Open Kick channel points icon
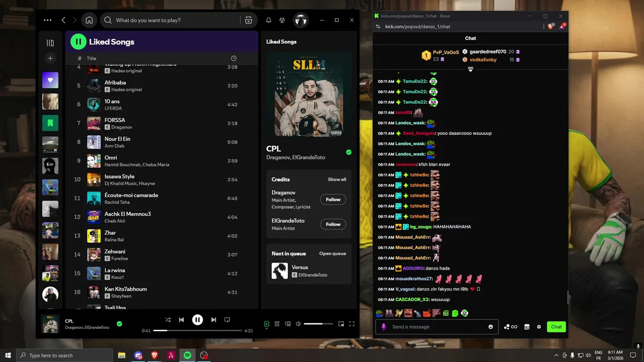Screen dimensions: 644x362 pyautogui.click(x=511, y=327)
